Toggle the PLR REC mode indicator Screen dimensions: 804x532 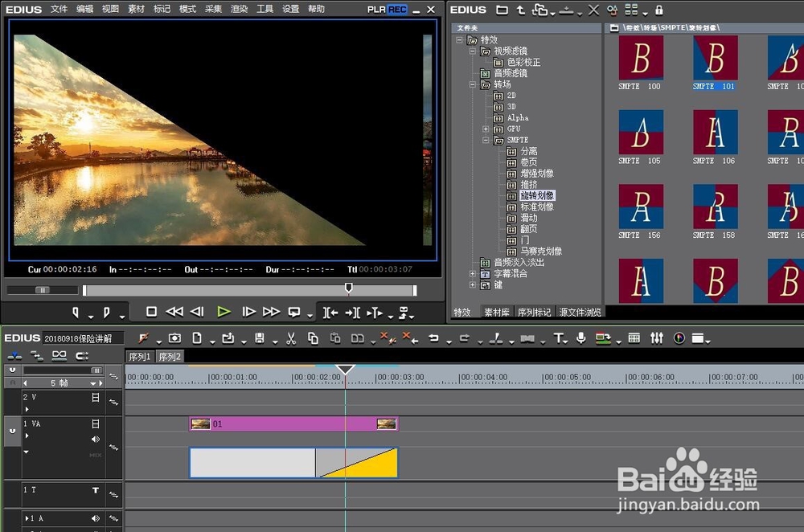pos(388,9)
